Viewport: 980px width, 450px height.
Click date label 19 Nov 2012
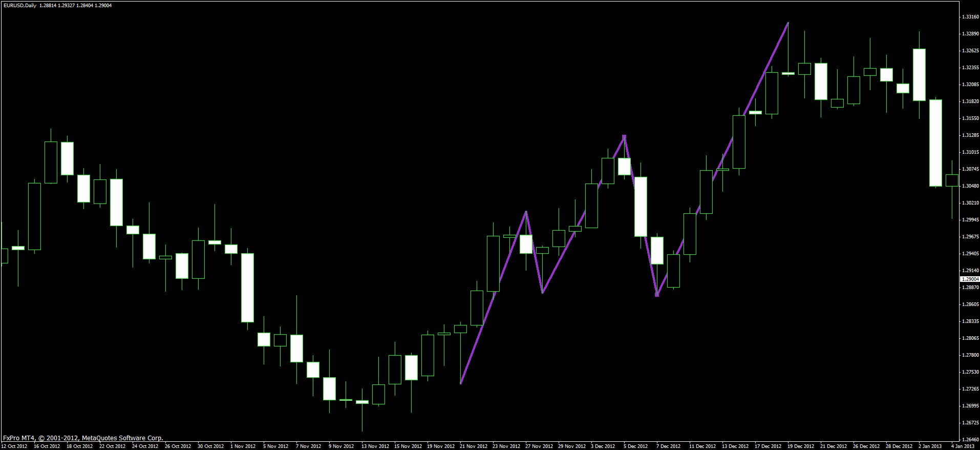coord(441,446)
